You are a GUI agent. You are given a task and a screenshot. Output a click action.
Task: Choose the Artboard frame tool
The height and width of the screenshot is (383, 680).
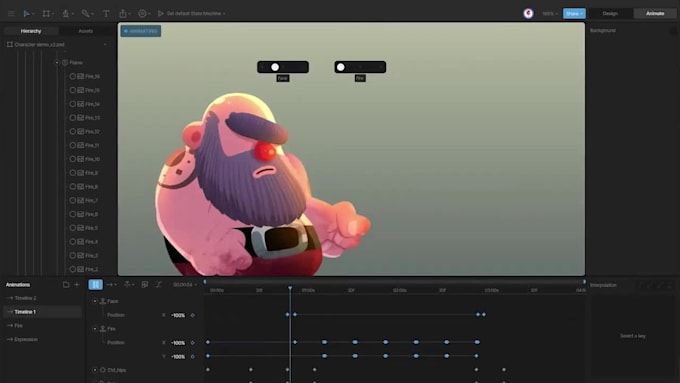coord(46,13)
